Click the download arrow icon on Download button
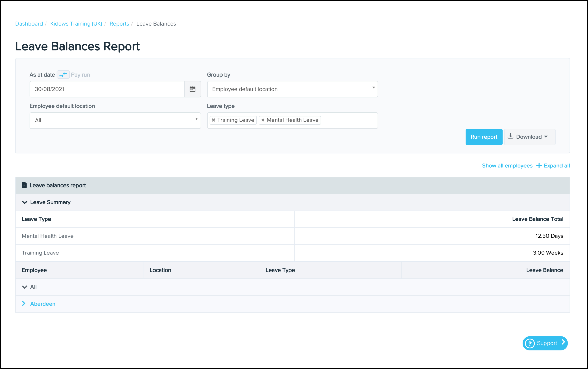This screenshot has height=369, width=588. click(x=511, y=136)
